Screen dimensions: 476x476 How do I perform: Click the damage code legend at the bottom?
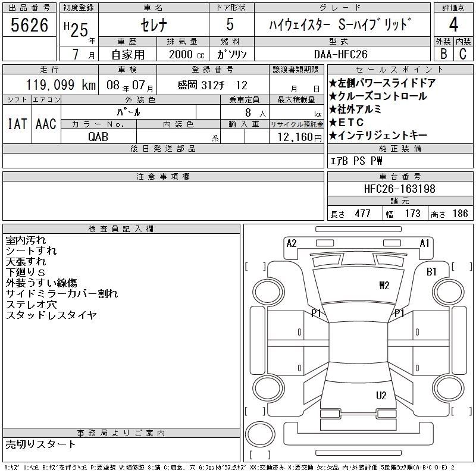(x=229, y=468)
